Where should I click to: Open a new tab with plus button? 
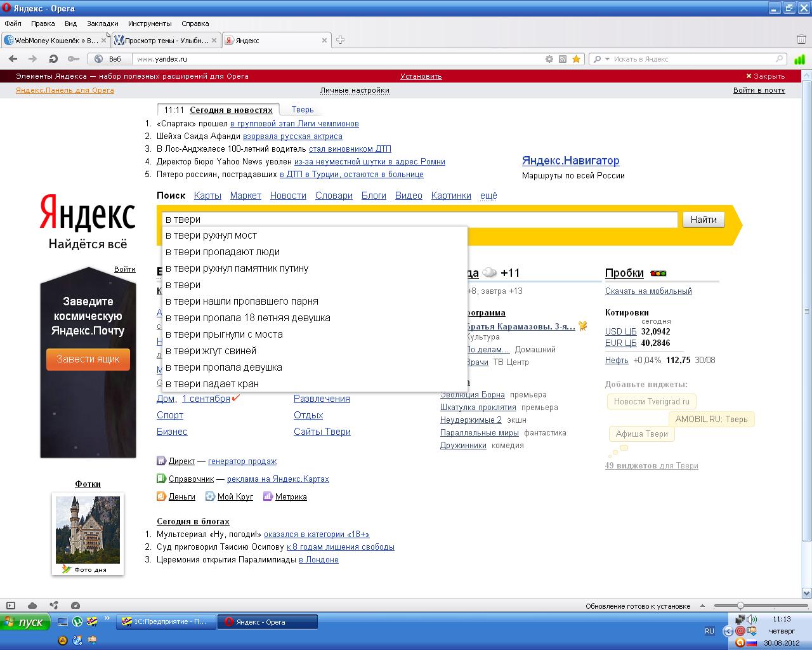pyautogui.click(x=340, y=40)
